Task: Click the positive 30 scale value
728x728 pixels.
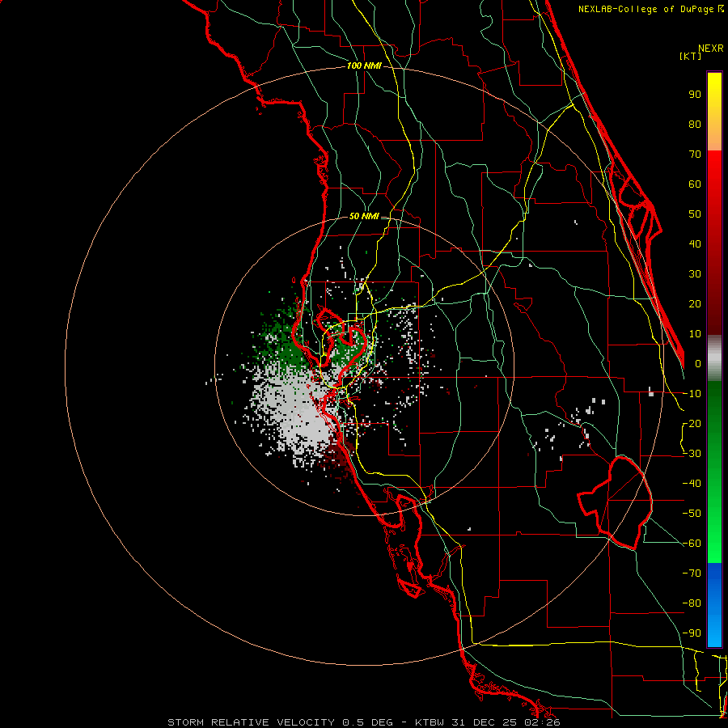Action: coord(695,274)
